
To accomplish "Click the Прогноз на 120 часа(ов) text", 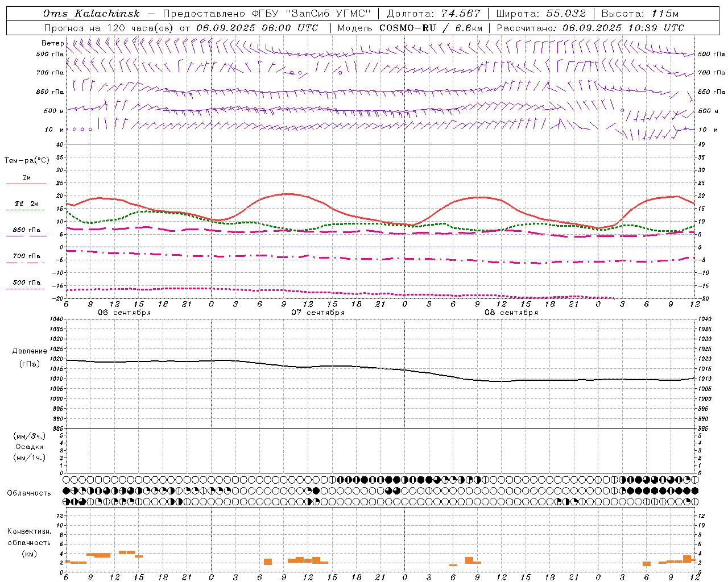I will pos(109,28).
